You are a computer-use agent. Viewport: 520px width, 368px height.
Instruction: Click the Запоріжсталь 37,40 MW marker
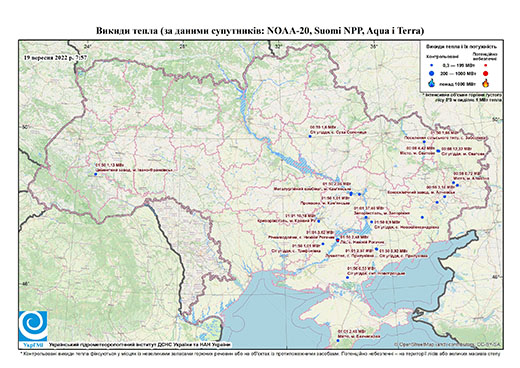pyautogui.click(x=366, y=217)
